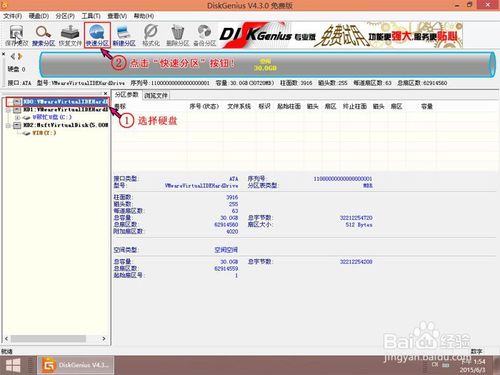
Task: Open the 查看(V) menu
Action: pyautogui.click(x=117, y=16)
